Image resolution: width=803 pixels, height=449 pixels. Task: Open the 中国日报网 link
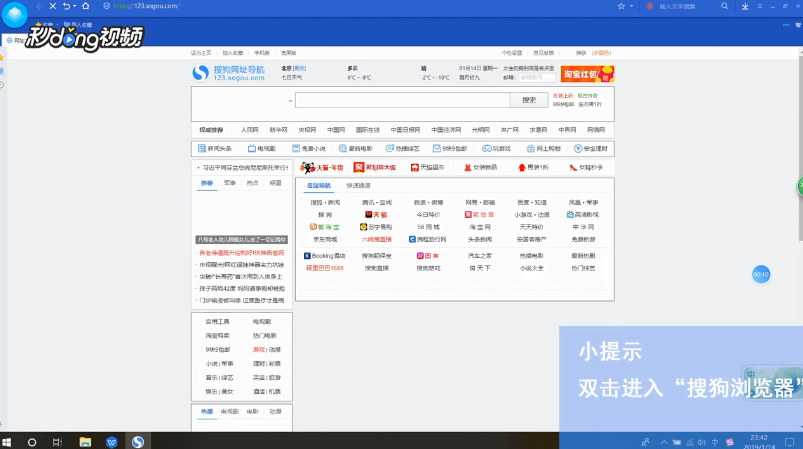[x=405, y=130]
